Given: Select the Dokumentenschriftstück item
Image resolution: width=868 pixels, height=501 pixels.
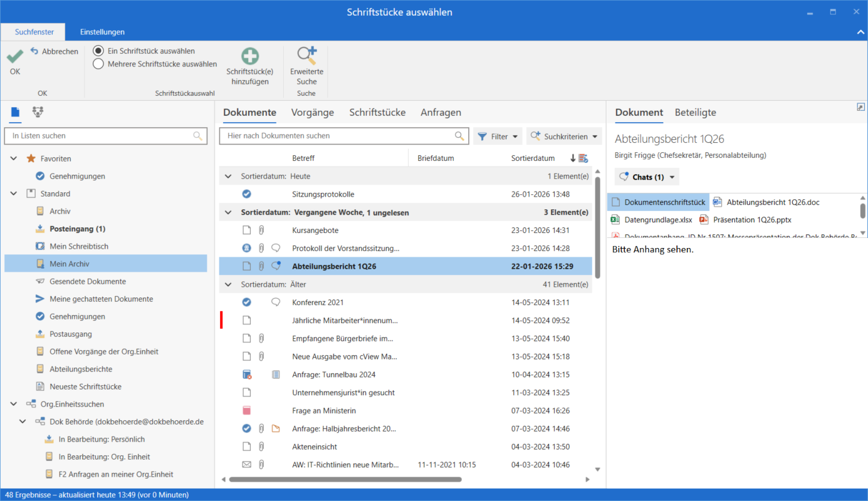Looking at the screenshot, I should tap(658, 202).
